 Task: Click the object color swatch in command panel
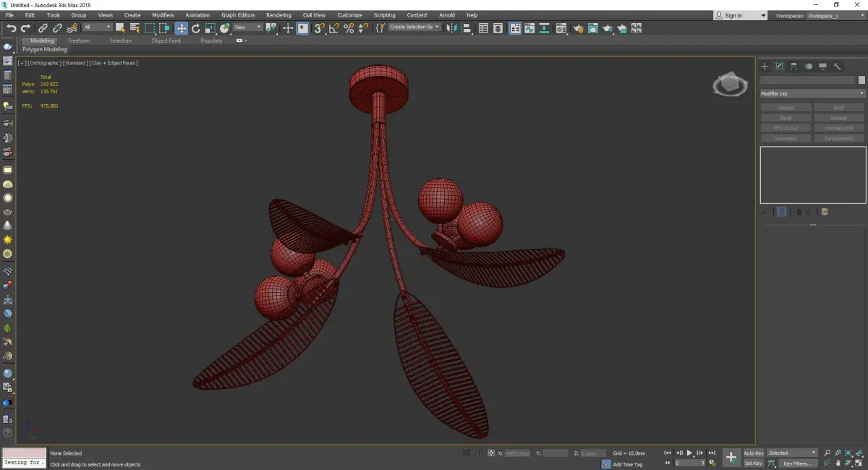(x=861, y=80)
